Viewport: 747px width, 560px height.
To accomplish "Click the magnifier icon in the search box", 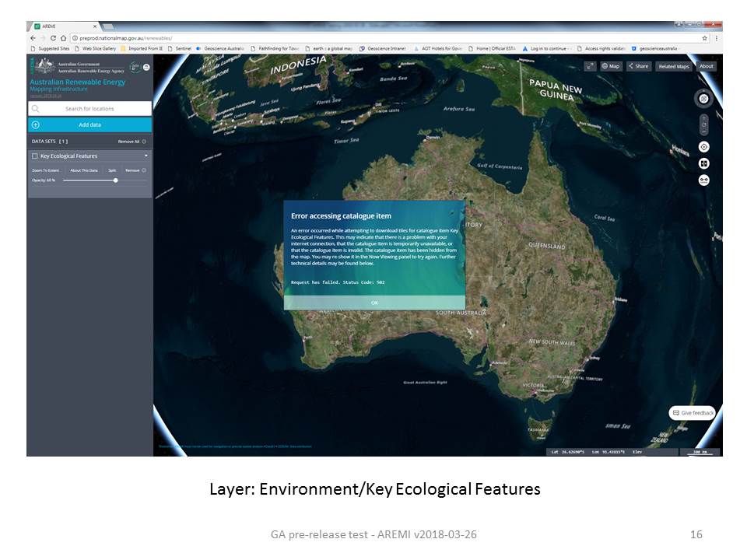I will click(35, 109).
